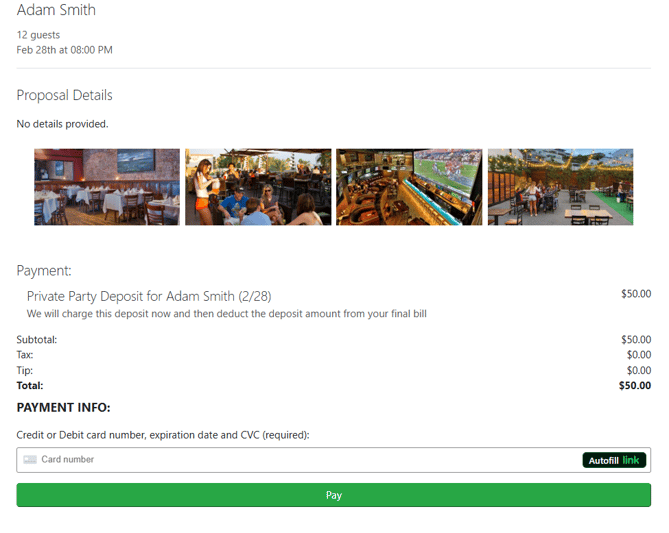
Task: Click the Autofill link button
Action: pyautogui.click(x=614, y=460)
